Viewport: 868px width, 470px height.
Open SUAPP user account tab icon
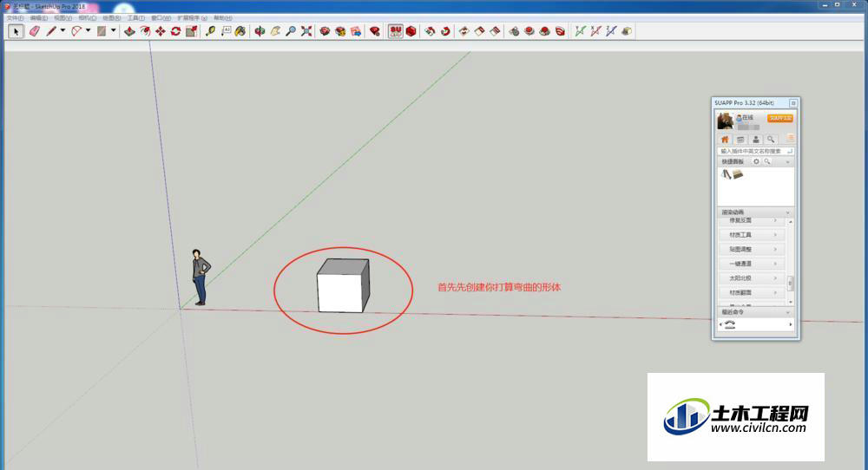click(x=756, y=140)
